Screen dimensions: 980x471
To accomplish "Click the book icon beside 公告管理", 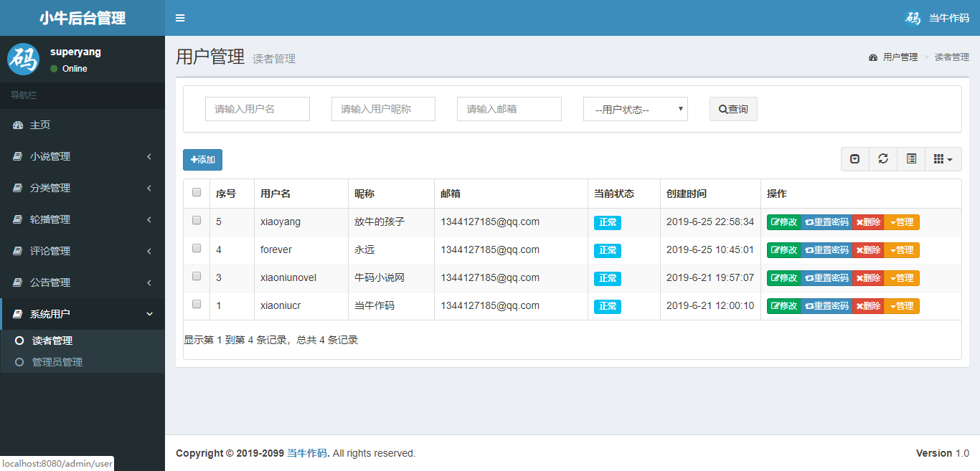I will pos(17,282).
